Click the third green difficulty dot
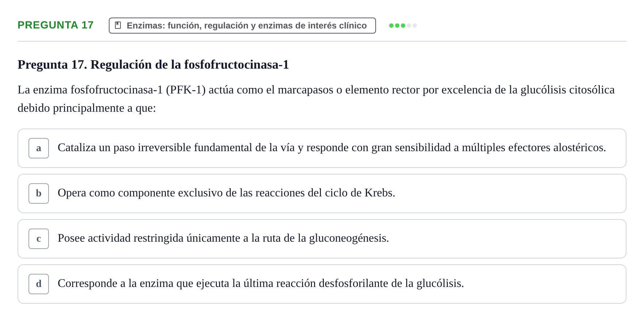 pos(403,26)
